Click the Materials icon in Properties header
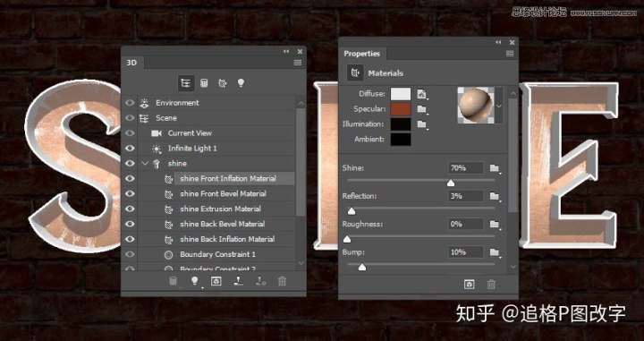This screenshot has height=341, width=644. tap(355, 73)
